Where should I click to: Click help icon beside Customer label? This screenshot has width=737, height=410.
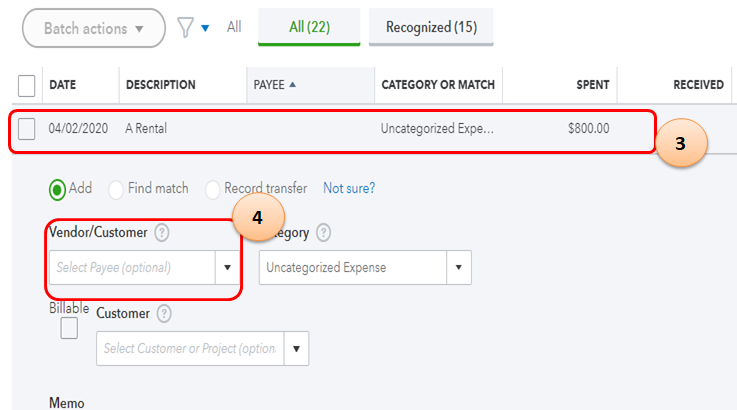click(164, 313)
